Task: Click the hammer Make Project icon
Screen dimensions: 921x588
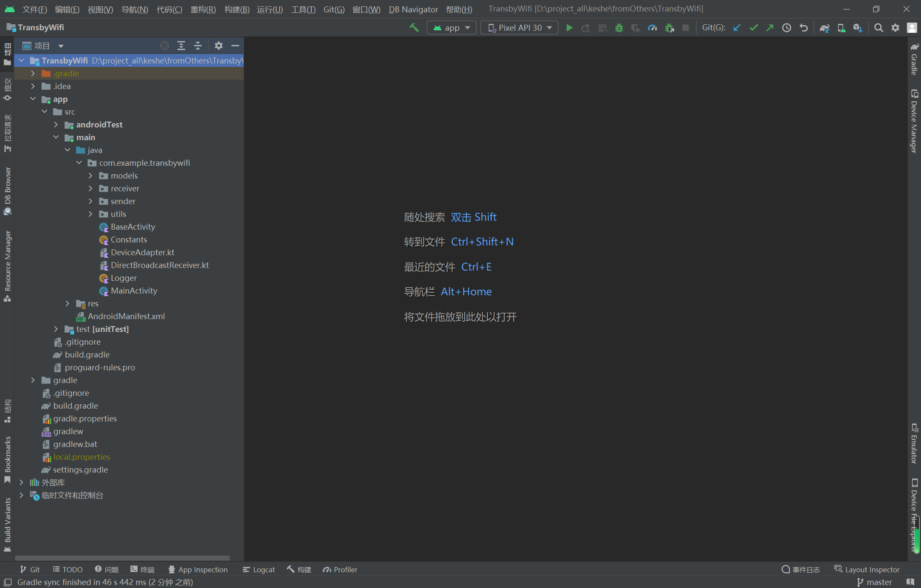Action: coord(414,28)
